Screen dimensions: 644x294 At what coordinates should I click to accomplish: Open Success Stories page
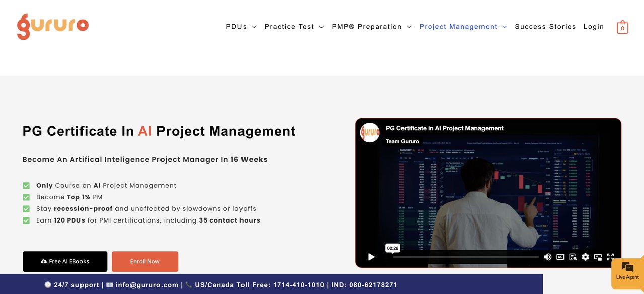tap(545, 27)
